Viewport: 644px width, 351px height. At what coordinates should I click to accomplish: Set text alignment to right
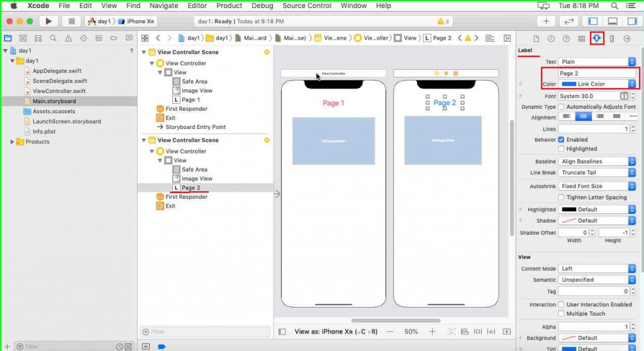pyautogui.click(x=600, y=117)
